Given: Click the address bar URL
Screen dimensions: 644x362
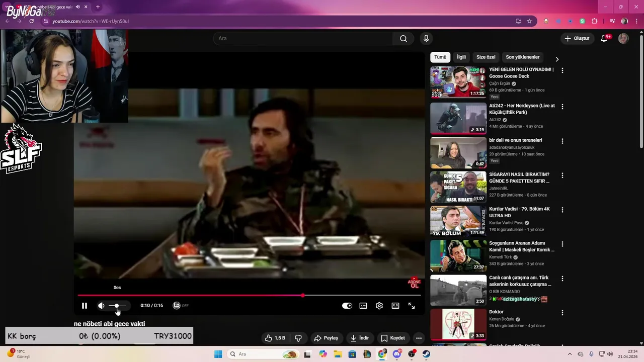Looking at the screenshot, I should pyautogui.click(x=91, y=21).
